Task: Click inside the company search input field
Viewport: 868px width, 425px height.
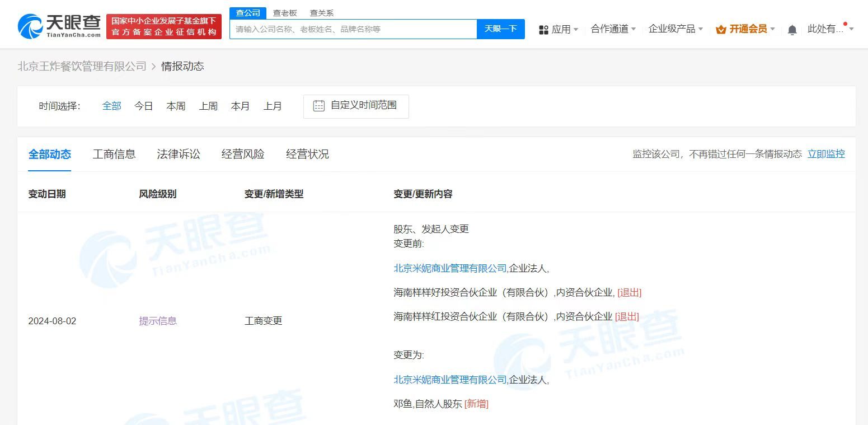Action: 353,29
